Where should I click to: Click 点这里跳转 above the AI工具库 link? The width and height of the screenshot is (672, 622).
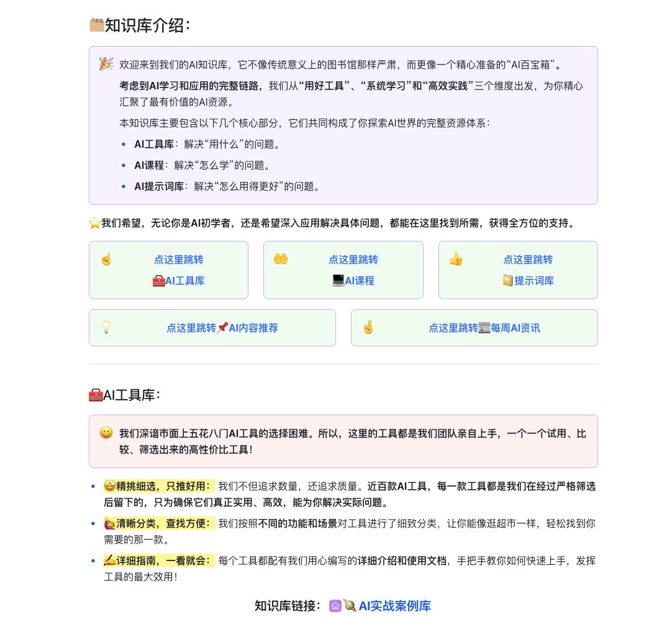(x=179, y=259)
